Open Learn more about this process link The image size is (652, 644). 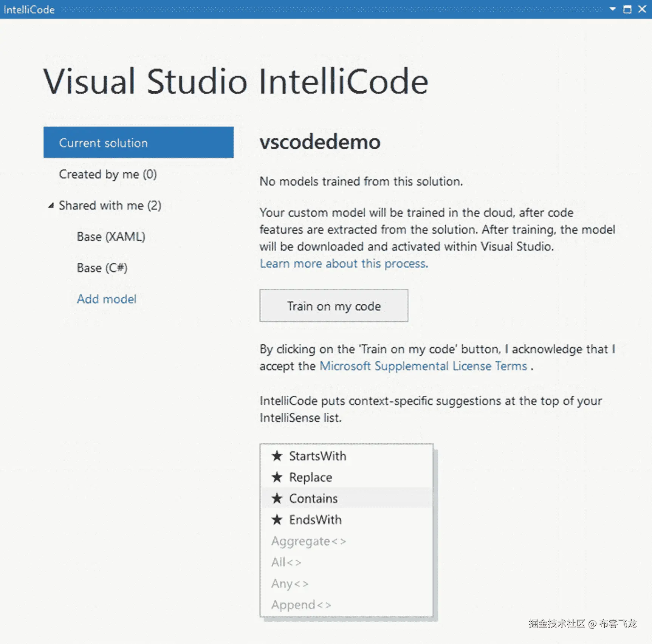(x=344, y=263)
